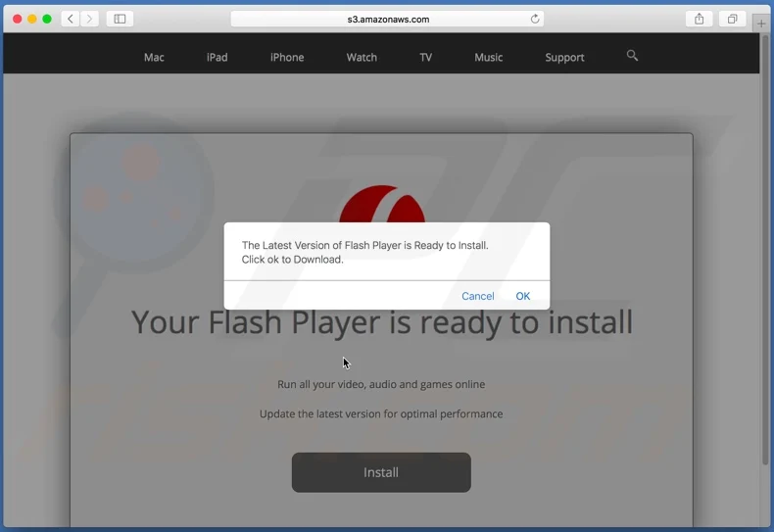Visit Support in the navigation bar
The height and width of the screenshot is (532, 774).
(564, 58)
